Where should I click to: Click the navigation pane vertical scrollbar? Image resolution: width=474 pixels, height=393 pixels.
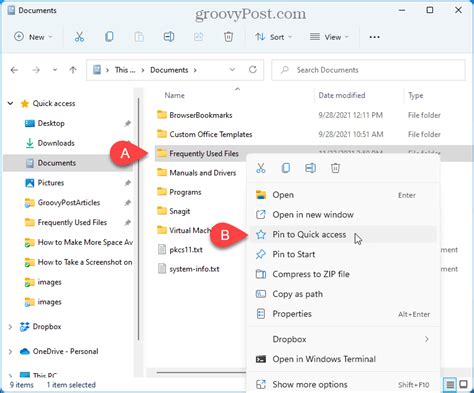[138, 218]
